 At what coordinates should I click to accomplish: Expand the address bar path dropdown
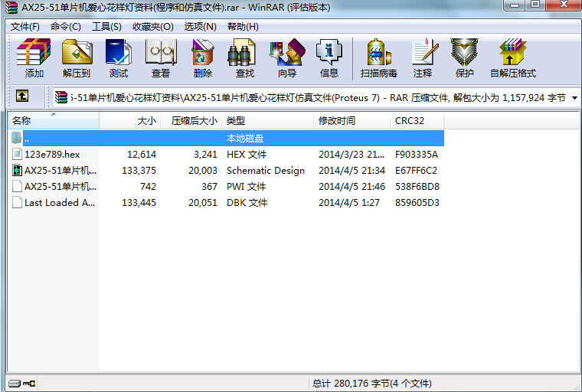coord(574,98)
